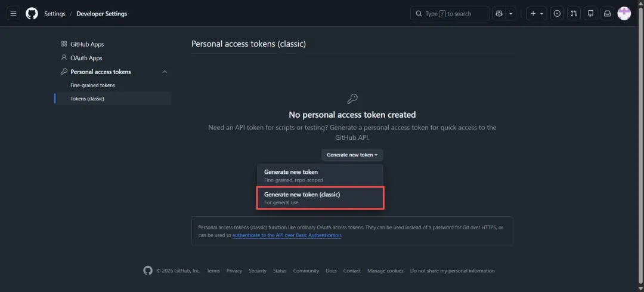Go to Fine-grained tokens page
This screenshot has height=292, width=644.
pyautogui.click(x=92, y=85)
